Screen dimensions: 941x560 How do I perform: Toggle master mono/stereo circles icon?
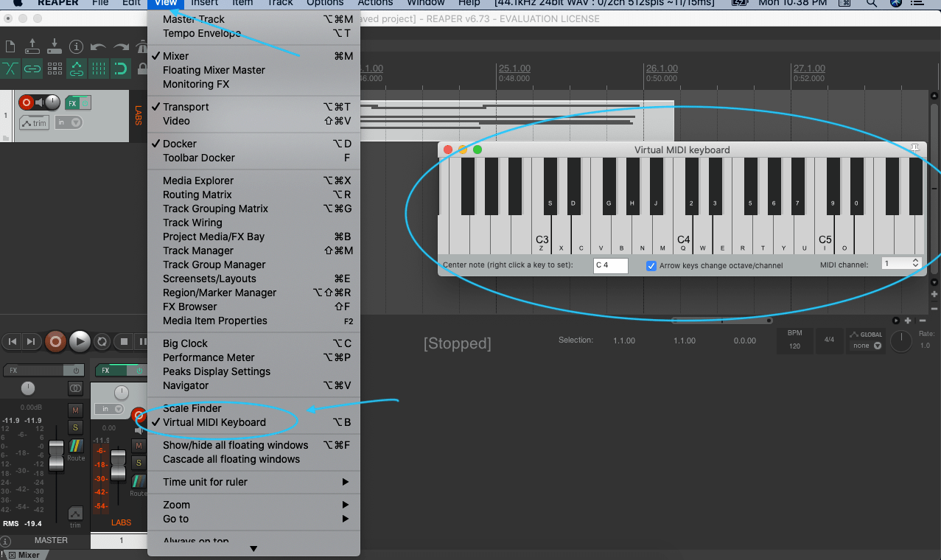[x=75, y=388]
